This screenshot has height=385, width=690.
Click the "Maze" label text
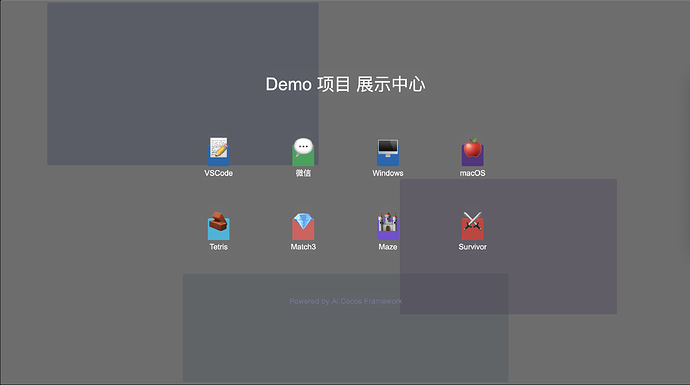388,247
